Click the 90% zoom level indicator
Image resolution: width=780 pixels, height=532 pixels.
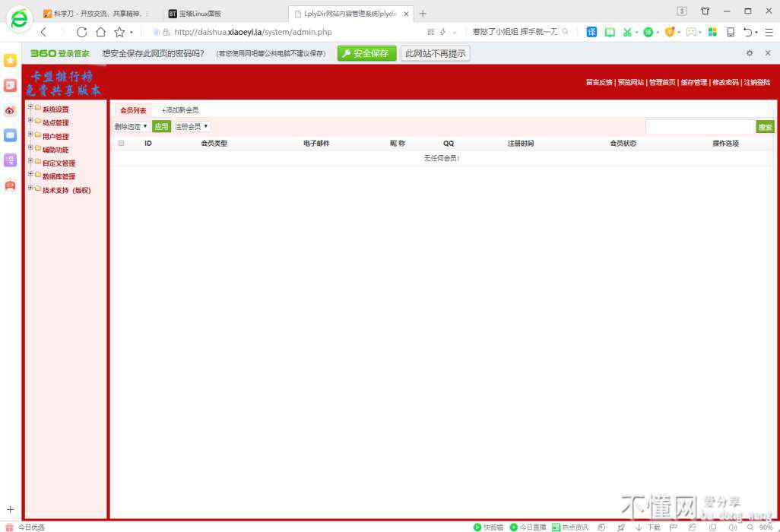click(766, 527)
